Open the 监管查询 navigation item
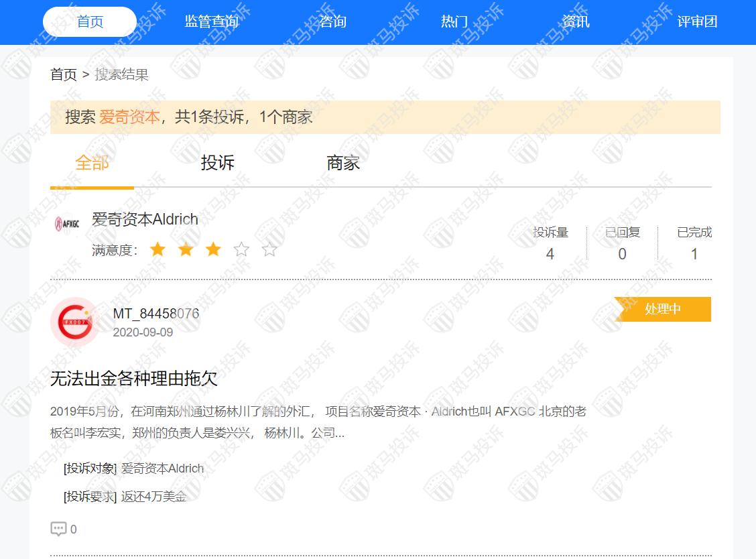Viewport: 756px width, 559px height. [211, 21]
